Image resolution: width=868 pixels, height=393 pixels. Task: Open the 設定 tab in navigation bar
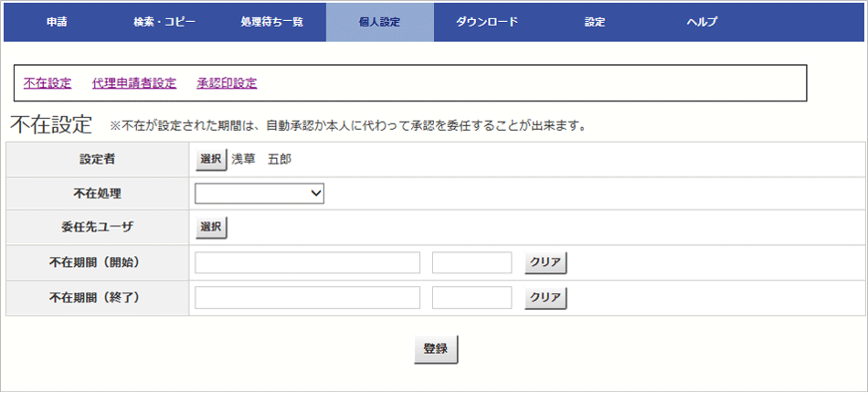(x=595, y=22)
